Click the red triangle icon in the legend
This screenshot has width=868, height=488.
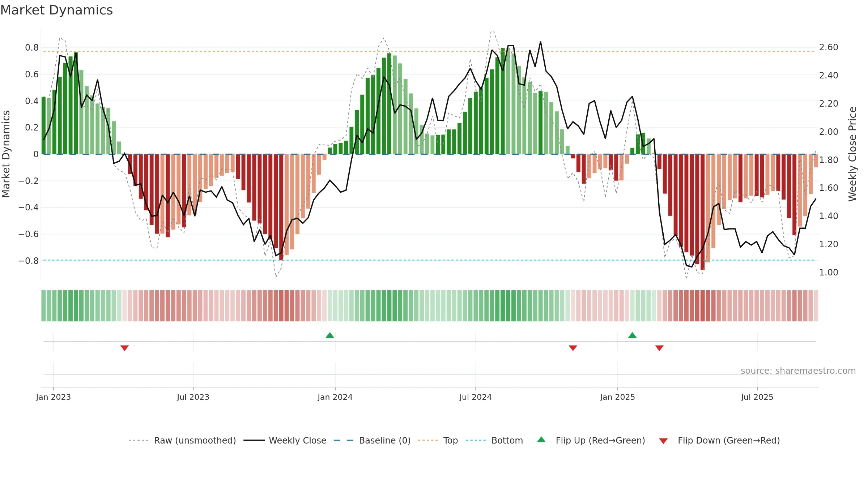[x=663, y=441]
